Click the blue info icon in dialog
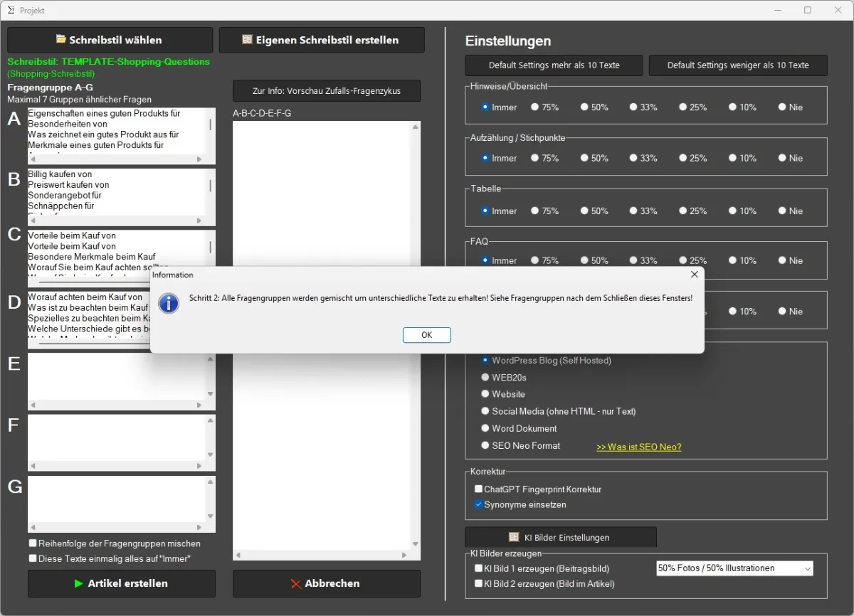 click(x=168, y=303)
